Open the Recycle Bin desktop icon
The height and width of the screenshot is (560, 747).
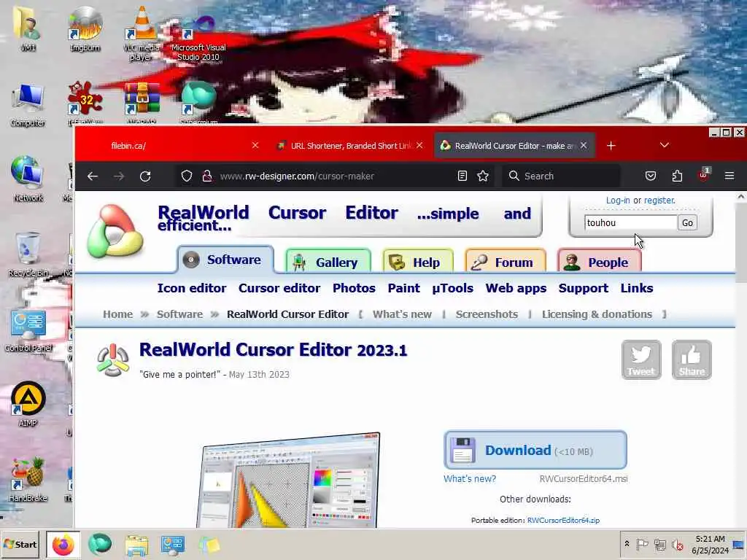click(x=28, y=254)
